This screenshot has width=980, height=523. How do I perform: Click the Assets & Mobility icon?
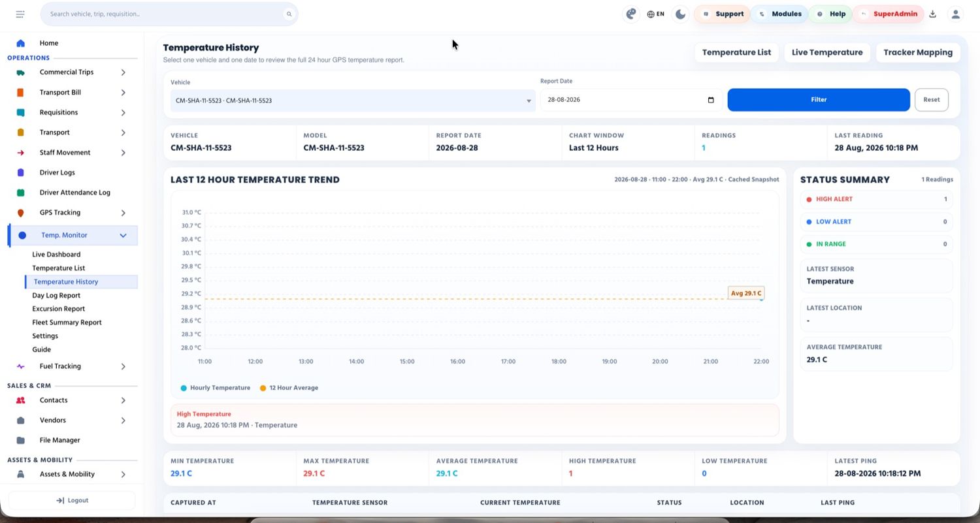(x=20, y=474)
